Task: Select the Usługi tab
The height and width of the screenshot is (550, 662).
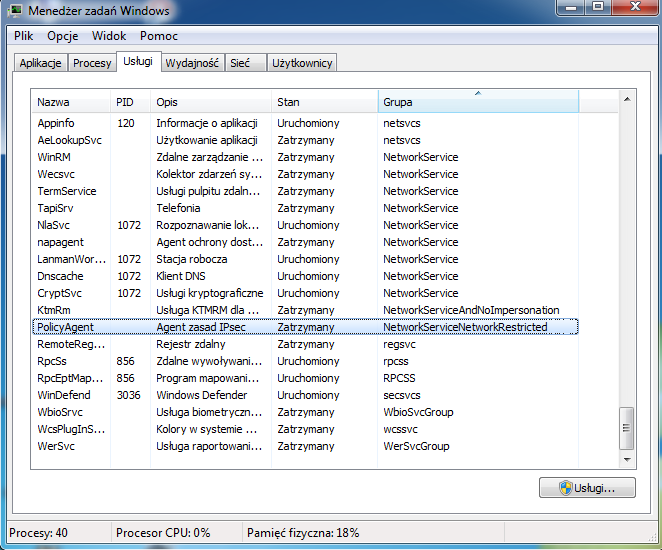Action: [138, 62]
